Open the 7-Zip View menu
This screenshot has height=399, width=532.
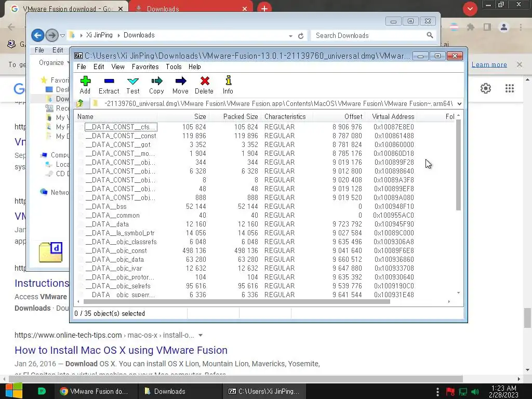[x=118, y=66]
